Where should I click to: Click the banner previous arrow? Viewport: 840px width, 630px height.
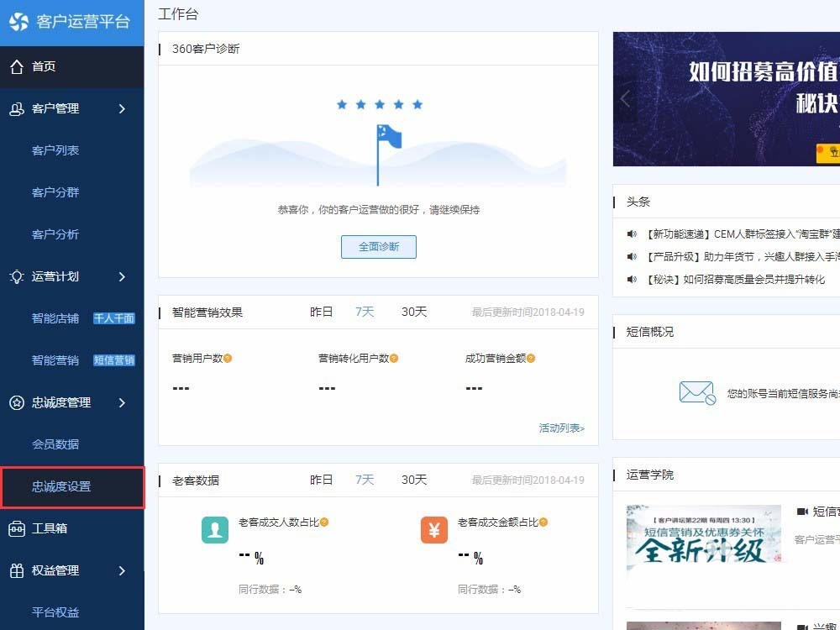pyautogui.click(x=625, y=99)
